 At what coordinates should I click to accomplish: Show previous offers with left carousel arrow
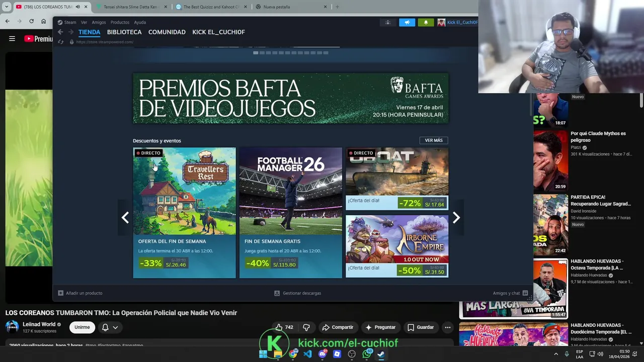tap(125, 217)
